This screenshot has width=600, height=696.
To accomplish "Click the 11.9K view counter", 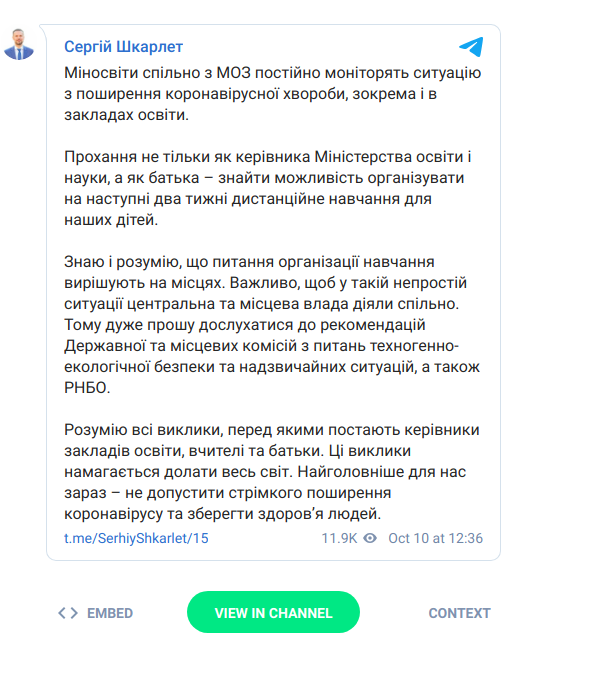I will (339, 538).
